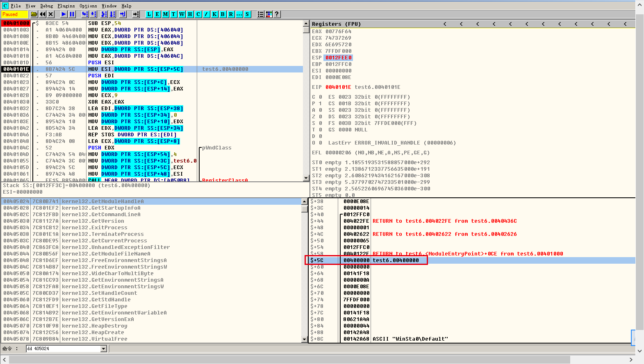The width and height of the screenshot is (644, 364).
Task: Click the ESP register value 0012FEE0
Action: pyautogui.click(x=338, y=58)
